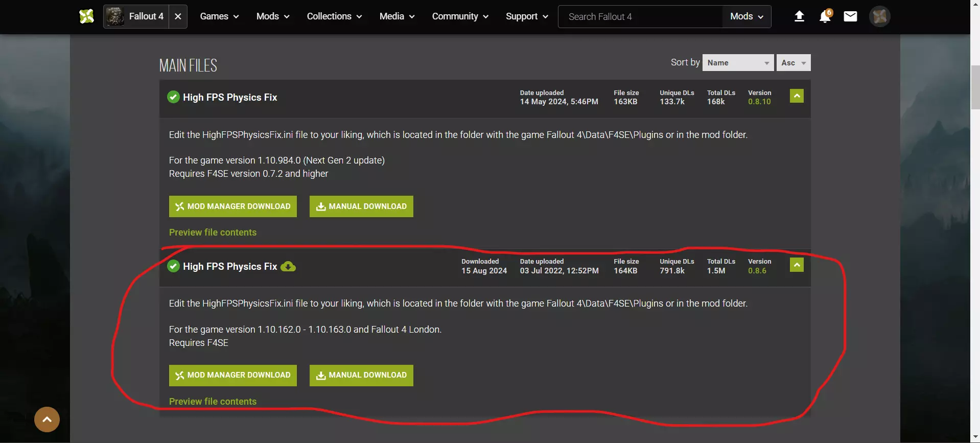Viewport: 980px width, 443px height.
Task: Click the '164KB' file size value
Action: point(625,271)
